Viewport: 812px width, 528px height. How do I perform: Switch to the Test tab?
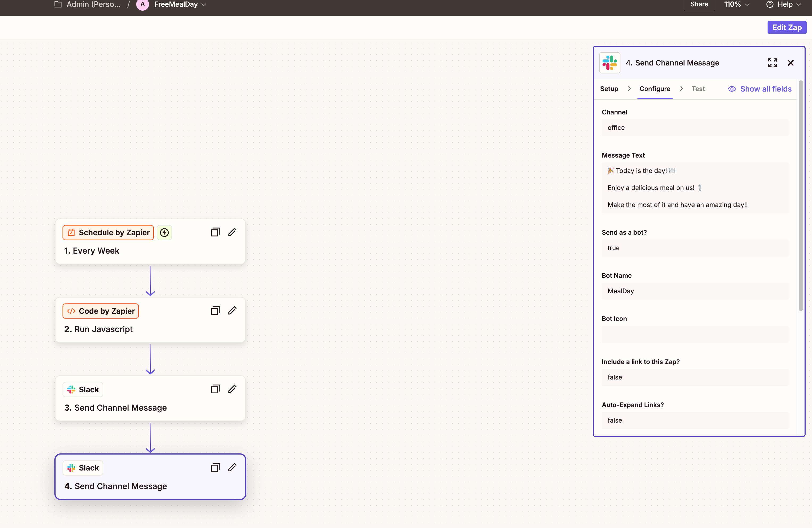698,89
